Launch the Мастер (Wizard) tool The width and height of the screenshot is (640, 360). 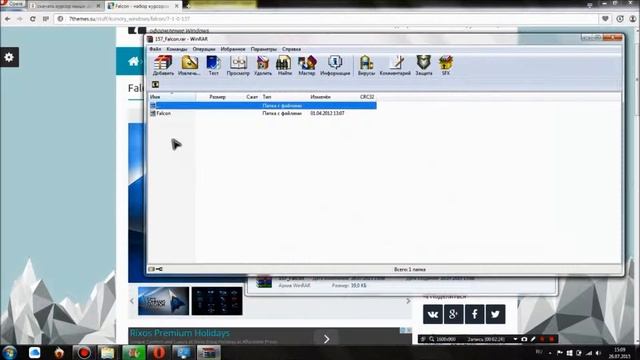pos(307,65)
